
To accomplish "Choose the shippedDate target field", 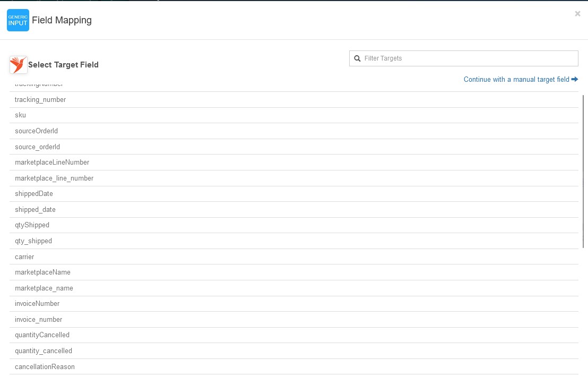I will click(x=34, y=194).
